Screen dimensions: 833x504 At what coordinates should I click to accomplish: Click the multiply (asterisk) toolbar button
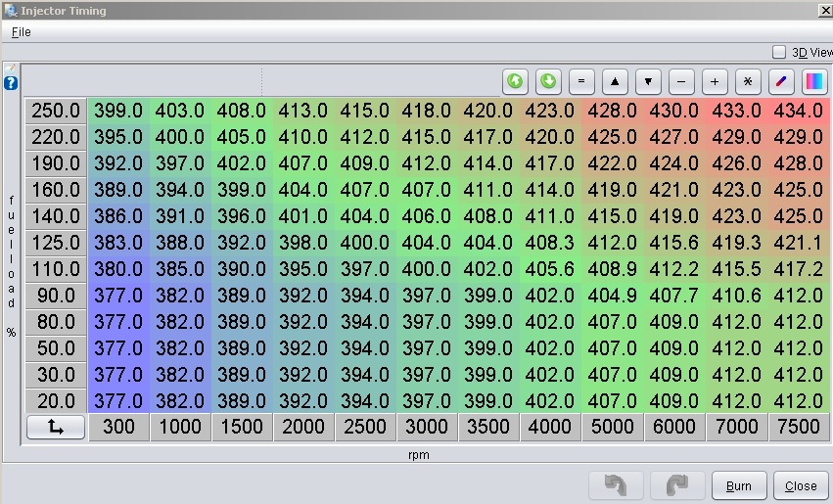[748, 82]
